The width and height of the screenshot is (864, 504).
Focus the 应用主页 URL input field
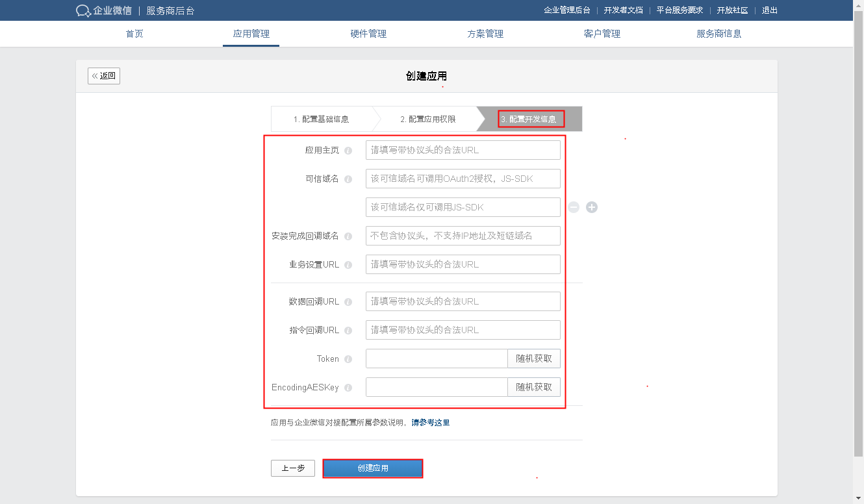[x=463, y=150]
